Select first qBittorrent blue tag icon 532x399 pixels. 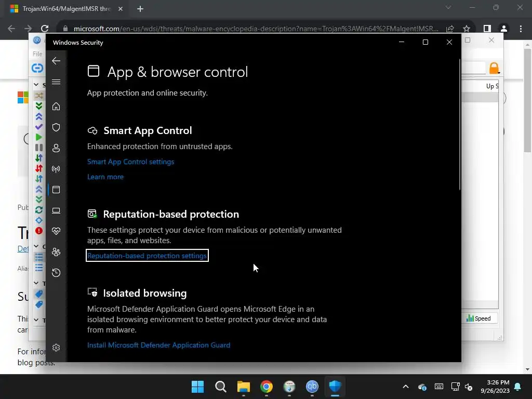tap(39, 294)
